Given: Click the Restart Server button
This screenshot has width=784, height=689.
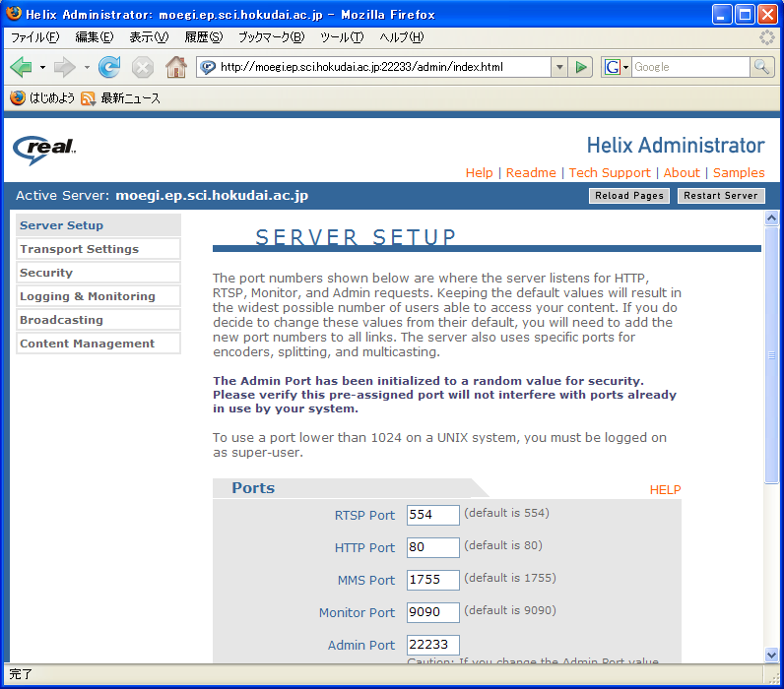Looking at the screenshot, I should point(721,196).
